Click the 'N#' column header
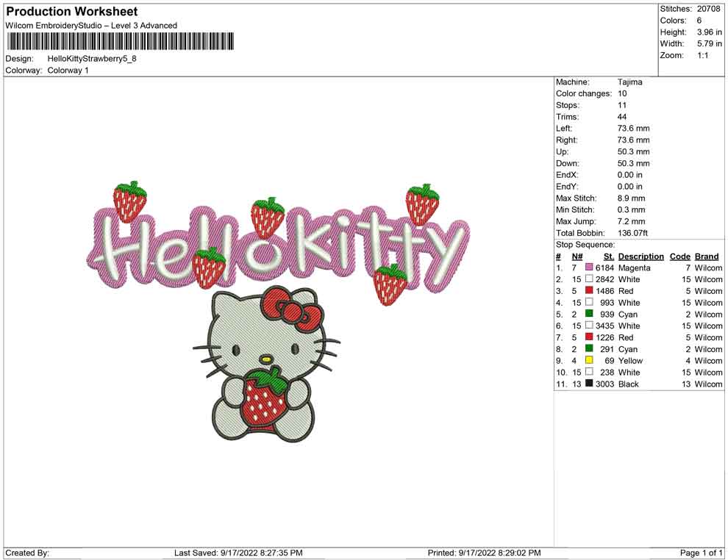 [x=577, y=256]
